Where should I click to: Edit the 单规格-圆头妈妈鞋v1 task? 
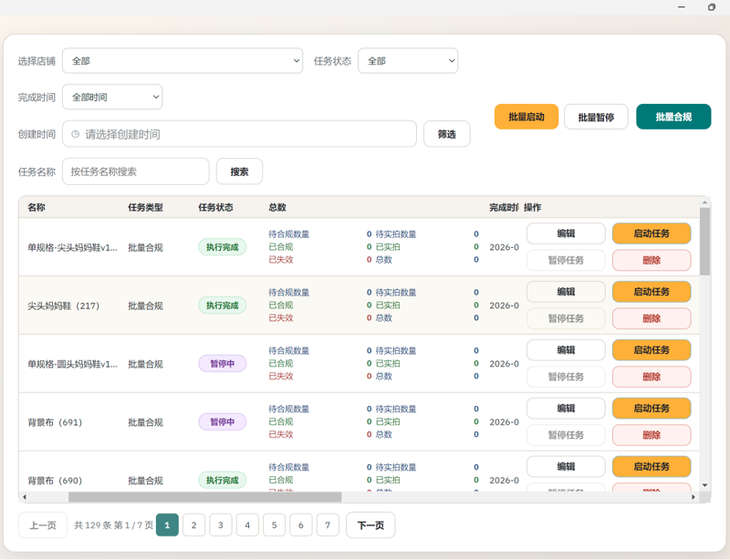[566, 349]
